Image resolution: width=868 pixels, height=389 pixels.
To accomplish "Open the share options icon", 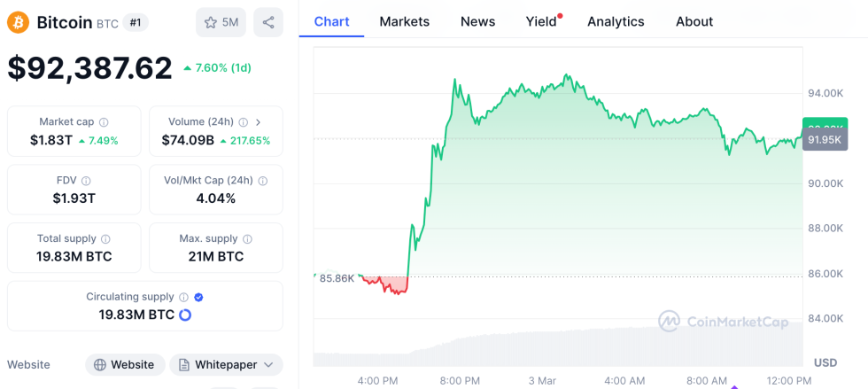I will pyautogui.click(x=268, y=22).
